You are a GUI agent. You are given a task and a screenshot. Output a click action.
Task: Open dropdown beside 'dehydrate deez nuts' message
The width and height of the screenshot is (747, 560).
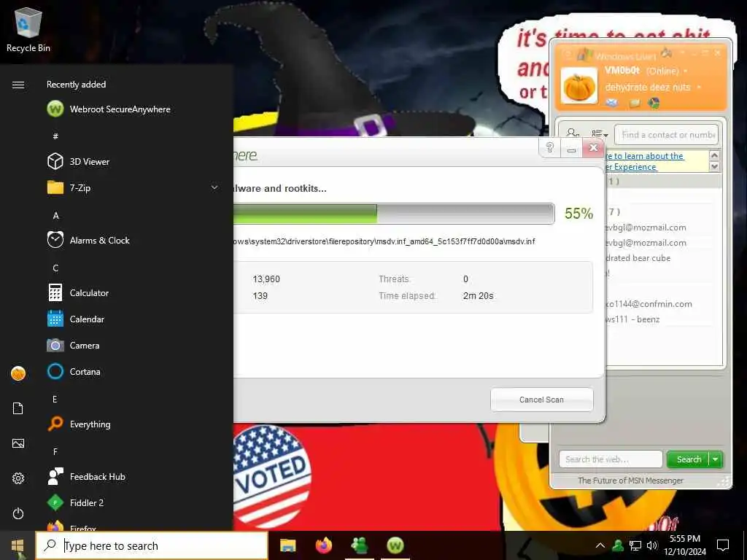699,87
